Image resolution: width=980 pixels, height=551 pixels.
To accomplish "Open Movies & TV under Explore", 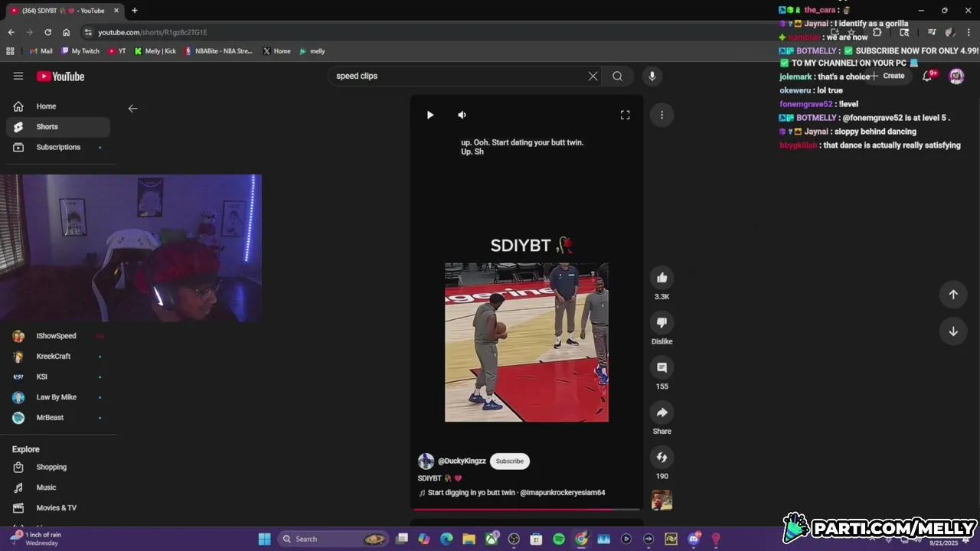I will pos(58,508).
